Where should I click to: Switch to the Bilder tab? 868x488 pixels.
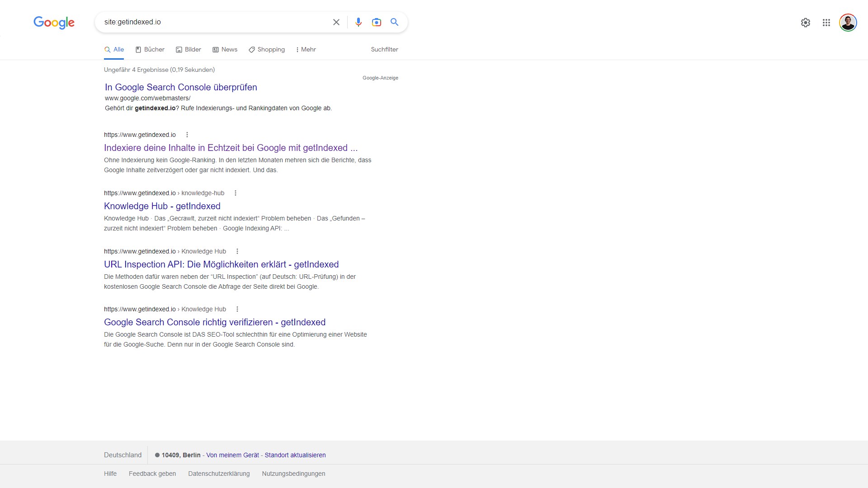pos(189,50)
